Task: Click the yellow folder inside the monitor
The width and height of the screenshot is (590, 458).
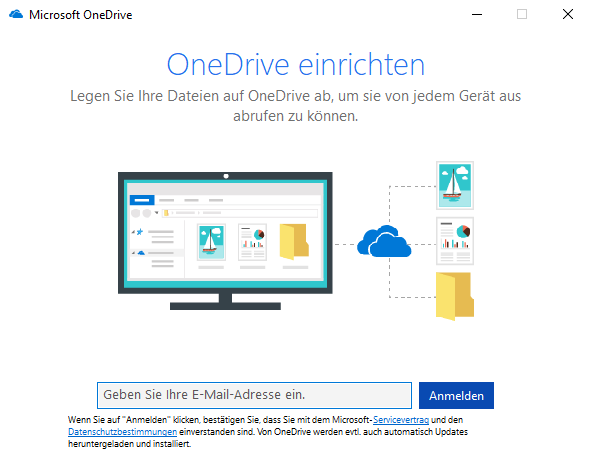Action: pyautogui.click(x=294, y=242)
